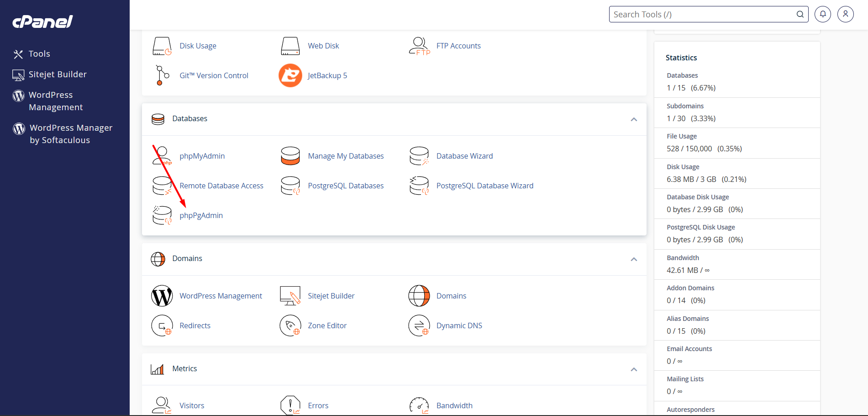Collapse the Databases section
868x416 pixels.
(634, 119)
